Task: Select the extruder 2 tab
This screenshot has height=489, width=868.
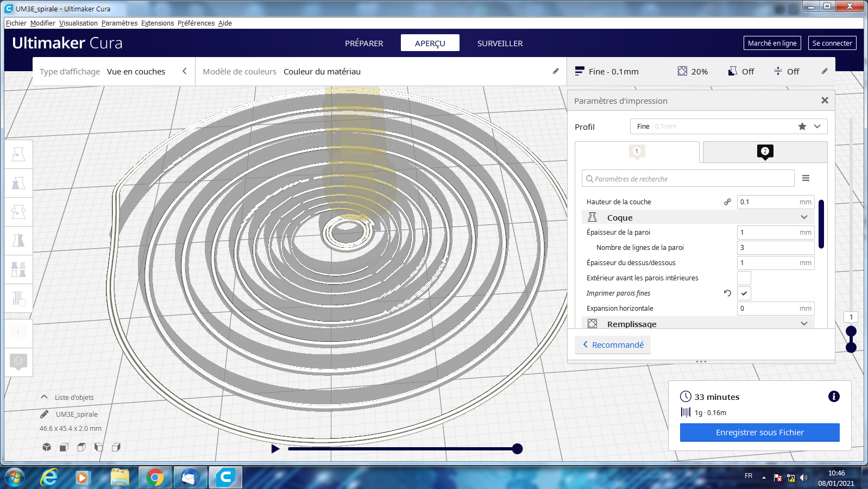Action: (765, 152)
